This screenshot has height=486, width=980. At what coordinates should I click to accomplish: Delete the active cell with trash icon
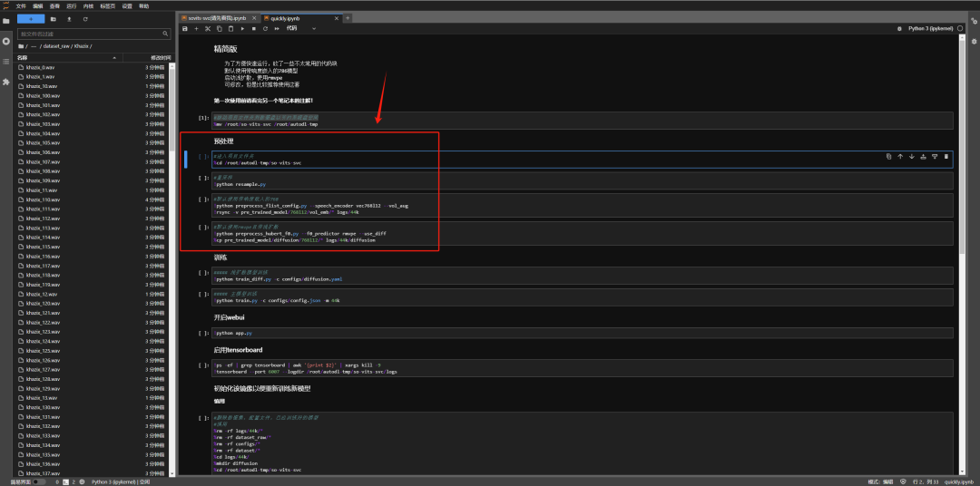point(946,157)
